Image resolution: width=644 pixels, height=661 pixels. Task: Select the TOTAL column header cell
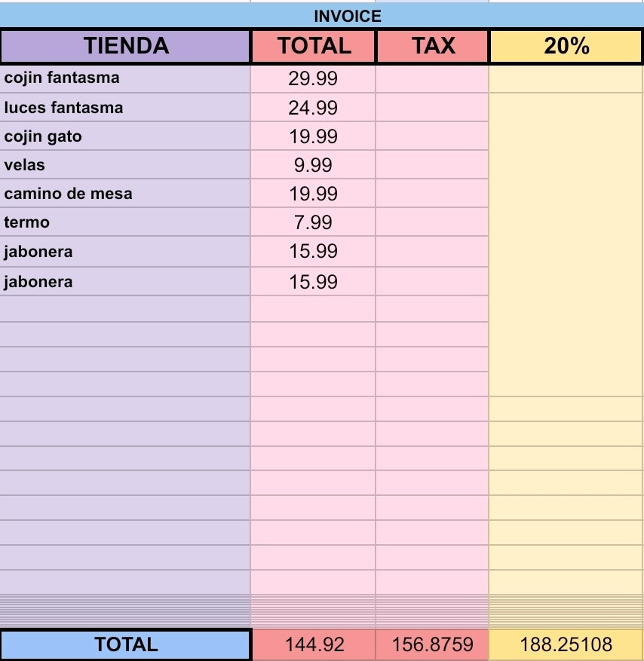[314, 46]
